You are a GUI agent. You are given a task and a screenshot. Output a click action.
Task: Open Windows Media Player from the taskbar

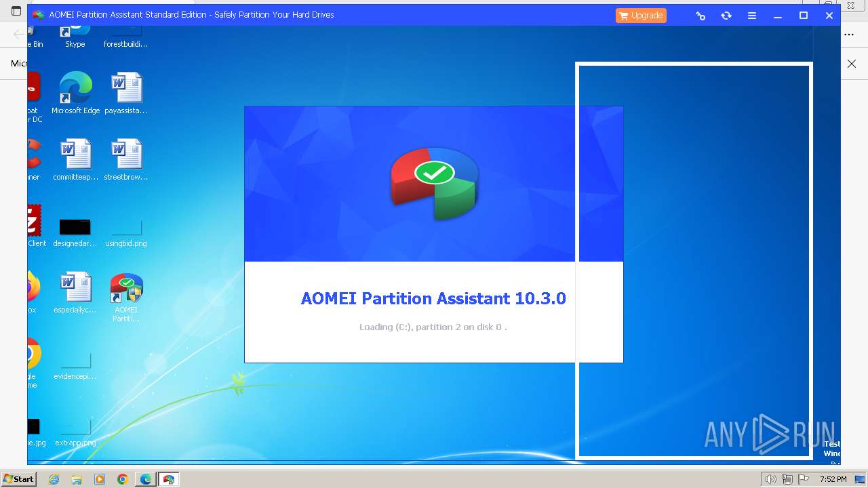click(x=100, y=479)
